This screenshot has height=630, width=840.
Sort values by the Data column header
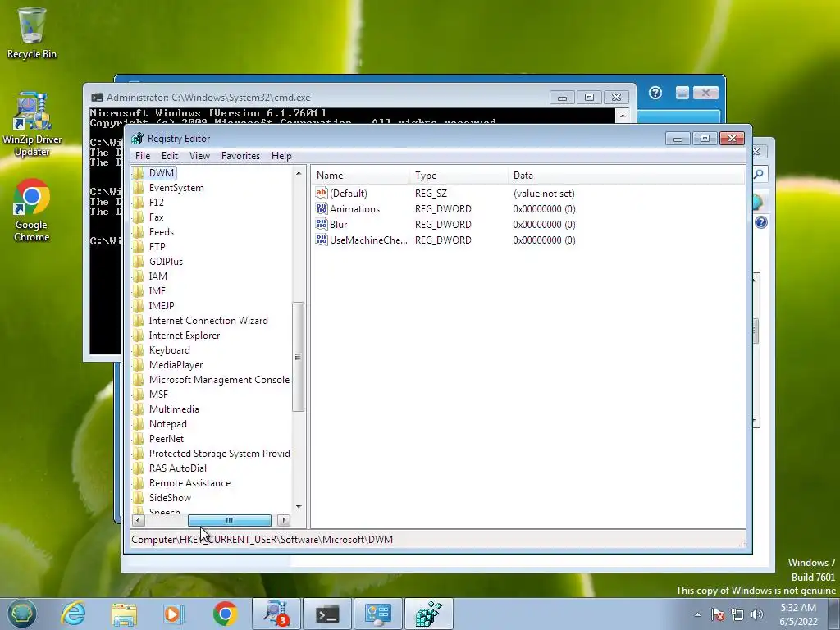[626, 176]
